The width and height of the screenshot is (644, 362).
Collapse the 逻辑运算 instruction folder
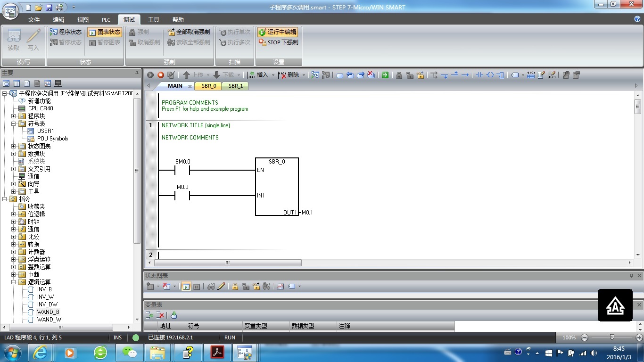tap(14, 282)
